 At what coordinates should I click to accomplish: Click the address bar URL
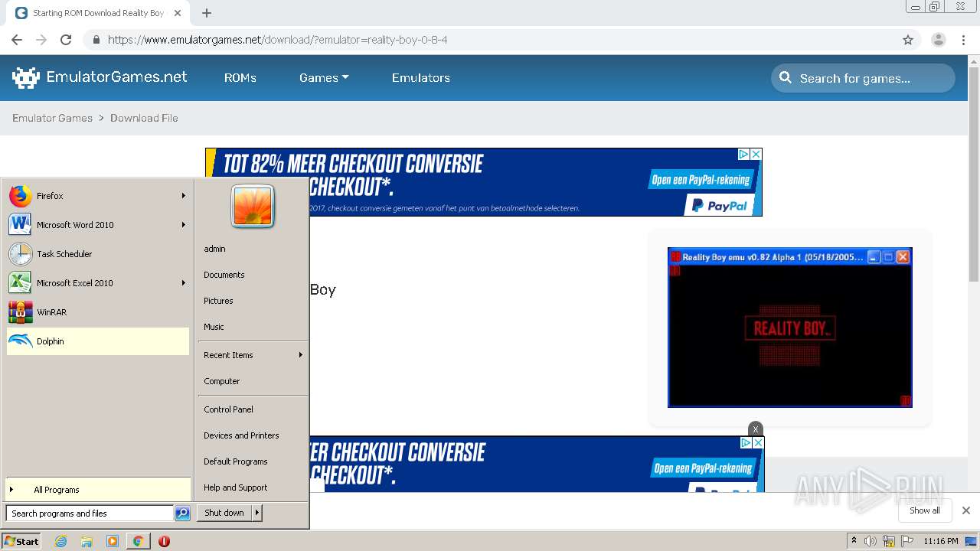(x=278, y=40)
